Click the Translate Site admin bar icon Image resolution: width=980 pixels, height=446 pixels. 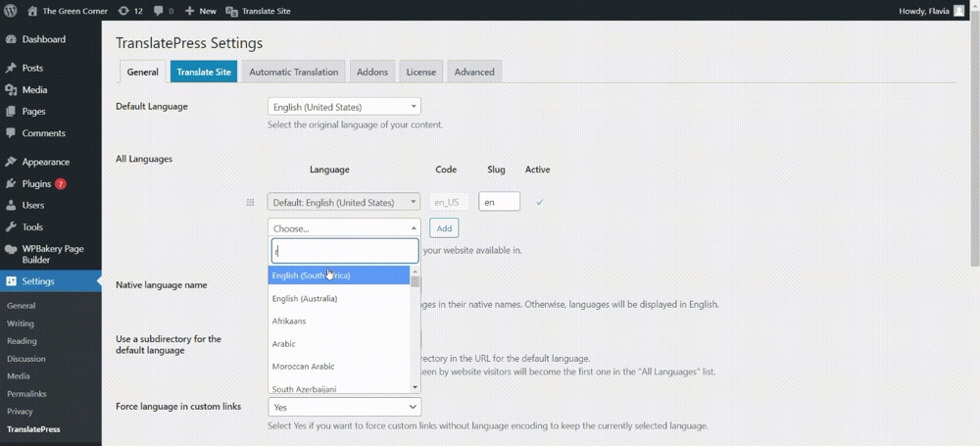pyautogui.click(x=231, y=11)
